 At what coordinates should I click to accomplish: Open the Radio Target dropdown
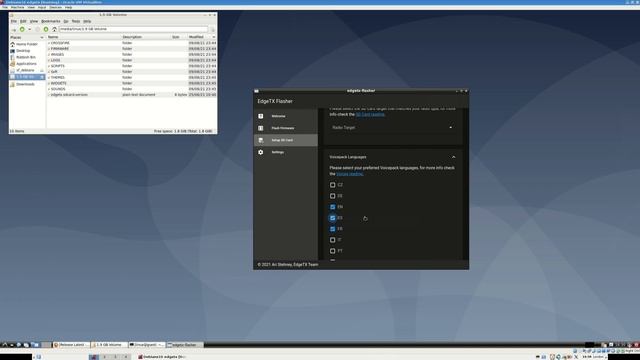[x=392, y=127]
